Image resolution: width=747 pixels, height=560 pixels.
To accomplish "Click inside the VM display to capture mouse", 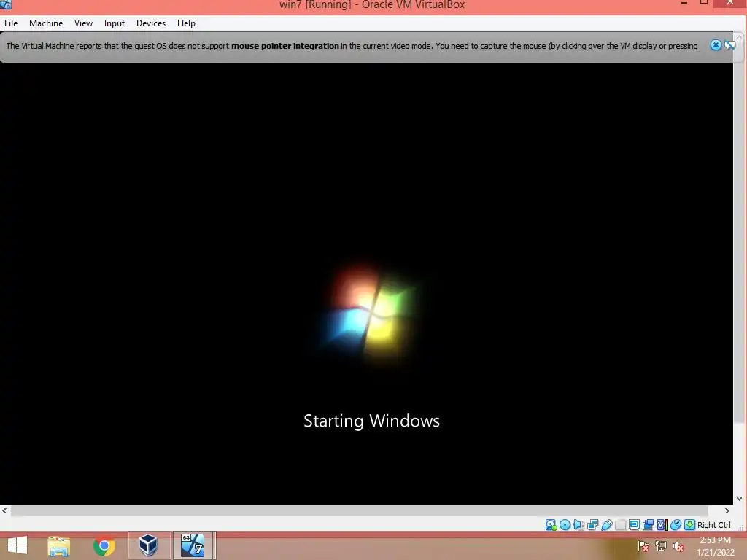I will click(x=366, y=284).
